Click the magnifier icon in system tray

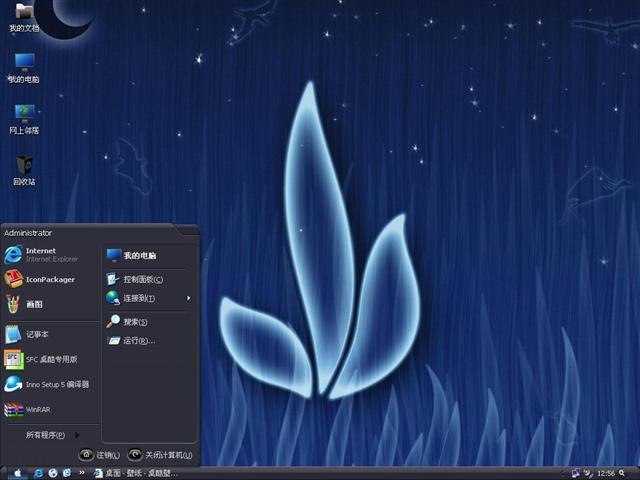622,473
